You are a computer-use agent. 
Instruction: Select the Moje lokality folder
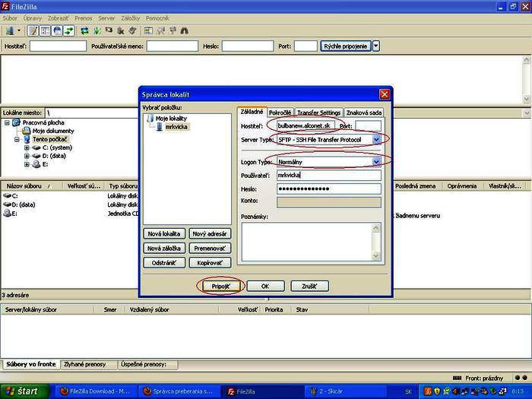(x=171, y=118)
